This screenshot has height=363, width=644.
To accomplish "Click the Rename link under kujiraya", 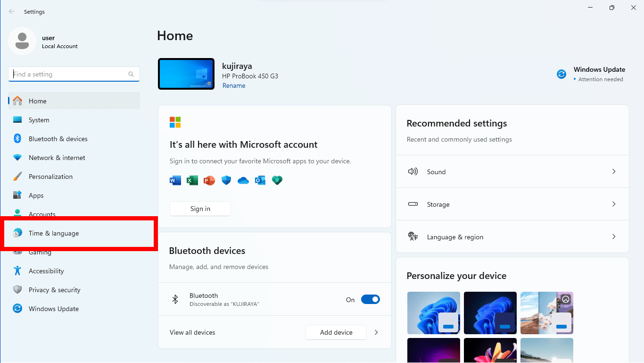I will 234,85.
